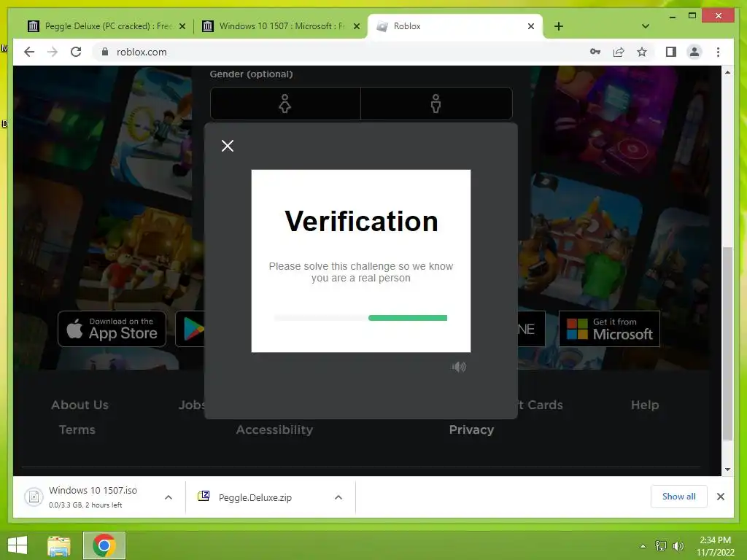Image resolution: width=747 pixels, height=560 pixels.
Task: Open the Chrome three-dot menu
Action: coord(718,52)
